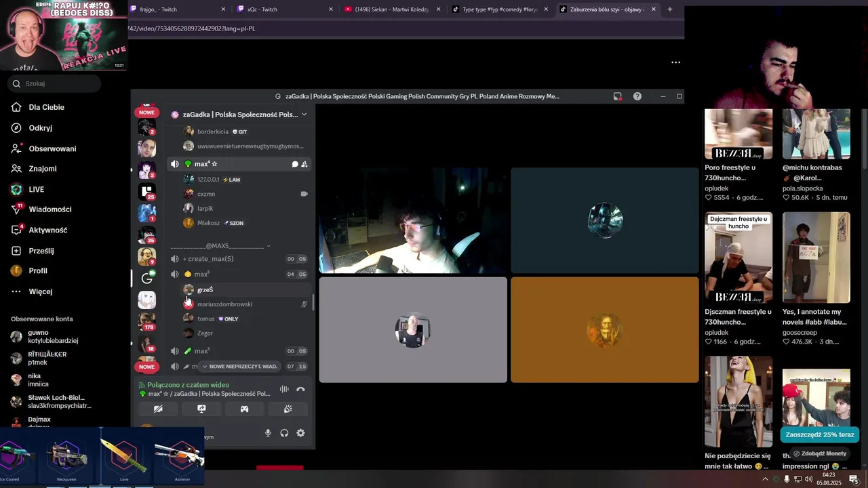Open Discord help question mark icon
Screen dimensions: 868x488
coord(637,96)
